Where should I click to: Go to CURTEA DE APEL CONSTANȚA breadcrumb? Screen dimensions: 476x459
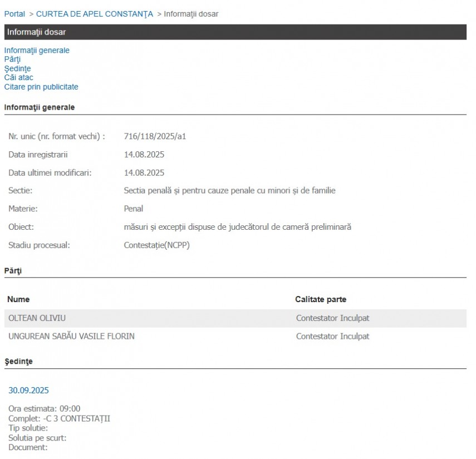click(95, 14)
